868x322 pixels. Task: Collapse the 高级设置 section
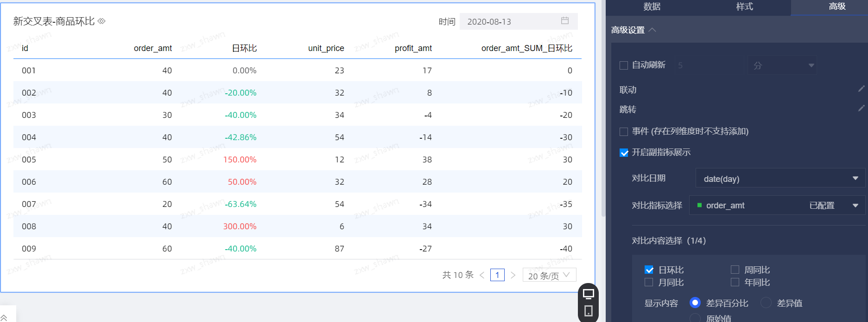tap(653, 30)
